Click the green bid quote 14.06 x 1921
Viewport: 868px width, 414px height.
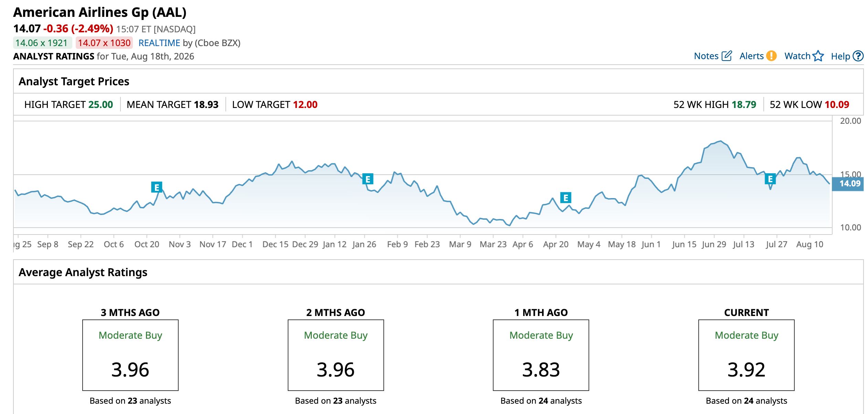coord(42,43)
